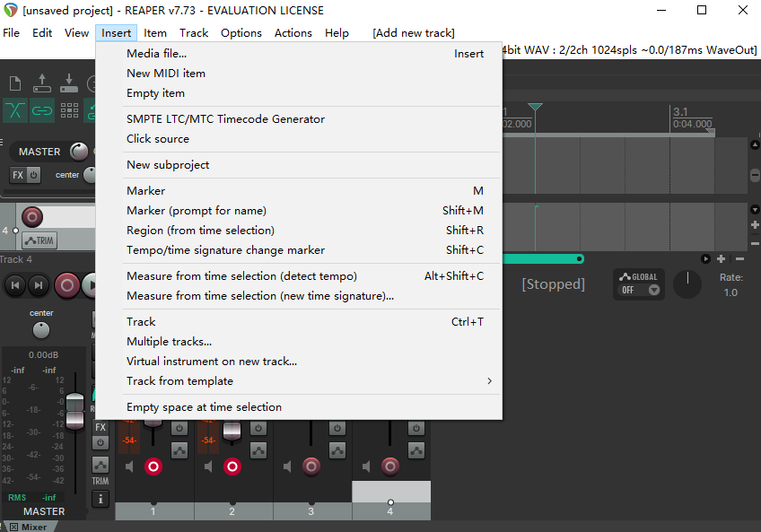Click the vertical zoom in plus icon

(x=755, y=225)
